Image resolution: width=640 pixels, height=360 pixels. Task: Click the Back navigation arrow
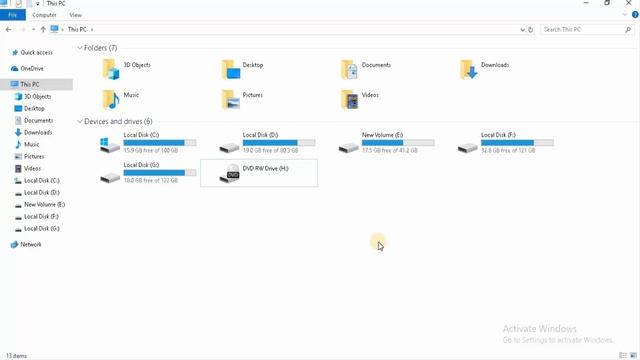9,29
